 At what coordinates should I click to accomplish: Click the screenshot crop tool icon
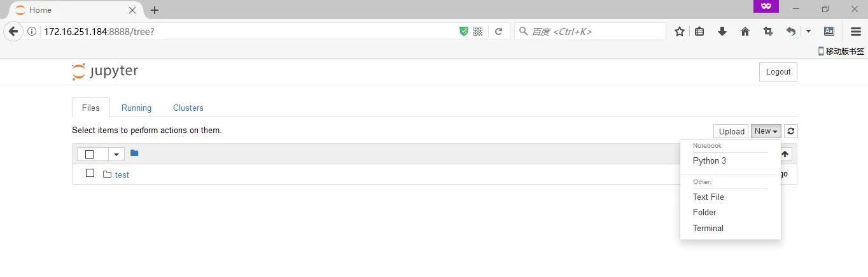click(767, 31)
